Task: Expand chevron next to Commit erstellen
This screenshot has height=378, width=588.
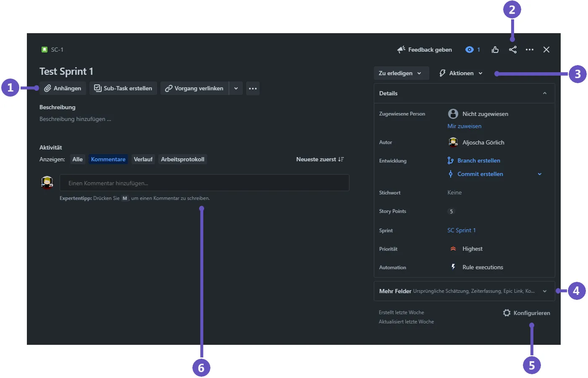Action: (540, 174)
